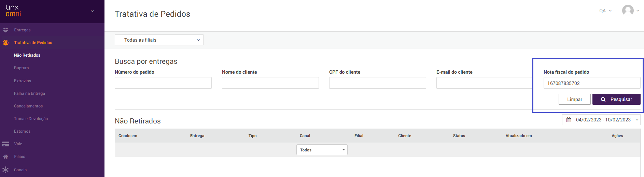Click the Linx Omni logo
Image resolution: width=644 pixels, height=177 pixels.
click(x=13, y=11)
